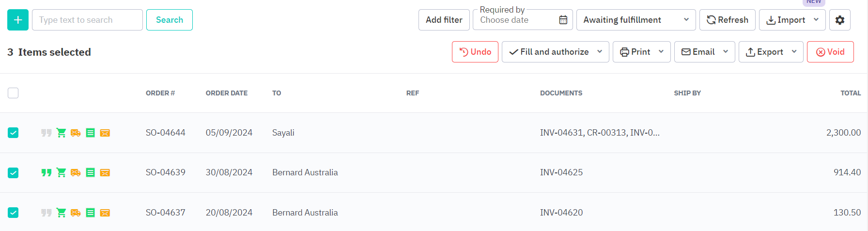Click the Void button

click(x=830, y=52)
